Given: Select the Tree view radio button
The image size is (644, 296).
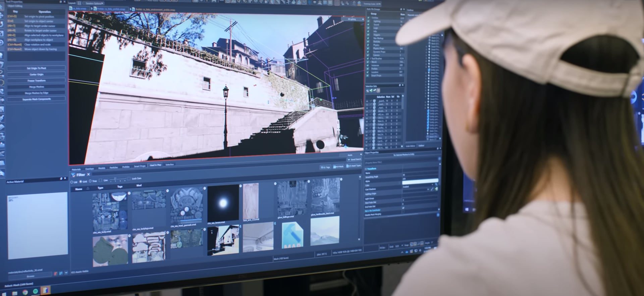Looking at the screenshot, I should [90, 181].
